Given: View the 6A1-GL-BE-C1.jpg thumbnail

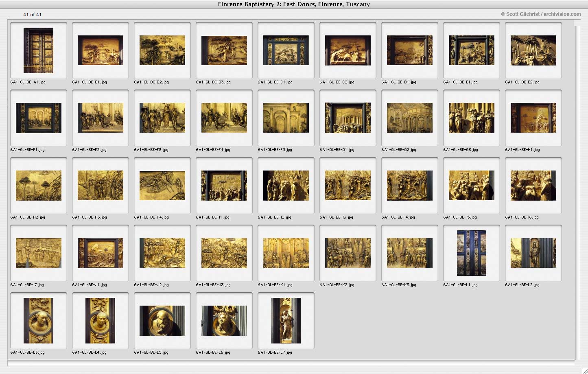Looking at the screenshot, I should [x=286, y=50].
